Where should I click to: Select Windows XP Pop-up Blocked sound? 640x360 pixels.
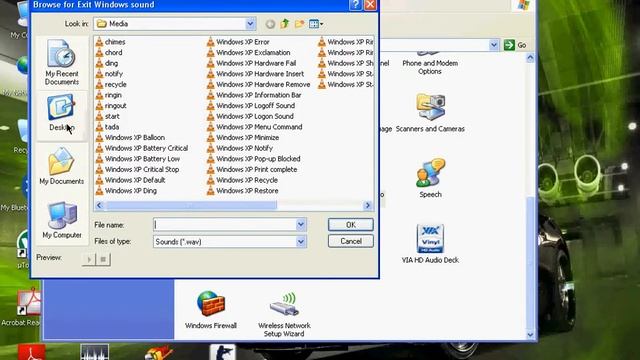pyautogui.click(x=254, y=158)
